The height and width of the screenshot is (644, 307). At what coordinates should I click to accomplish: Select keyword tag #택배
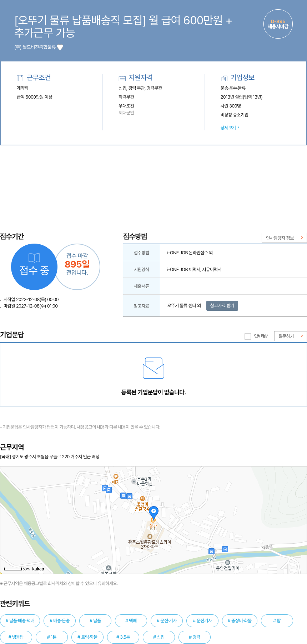[131, 620]
